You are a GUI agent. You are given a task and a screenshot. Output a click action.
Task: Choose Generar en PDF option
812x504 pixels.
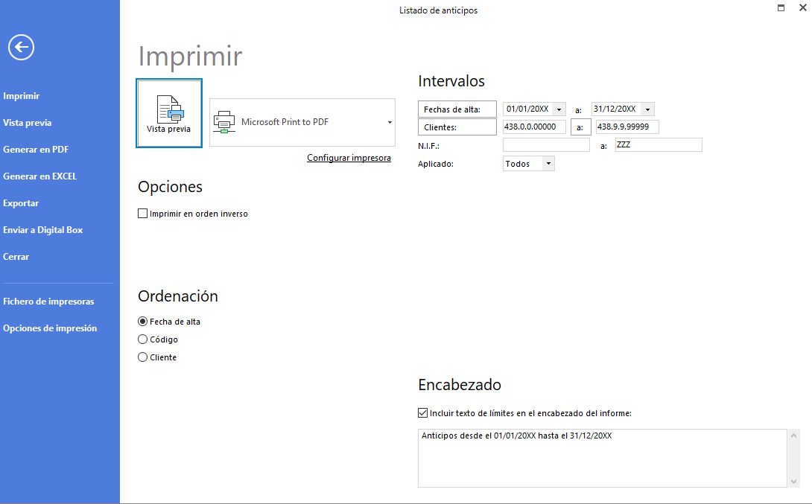(36, 150)
